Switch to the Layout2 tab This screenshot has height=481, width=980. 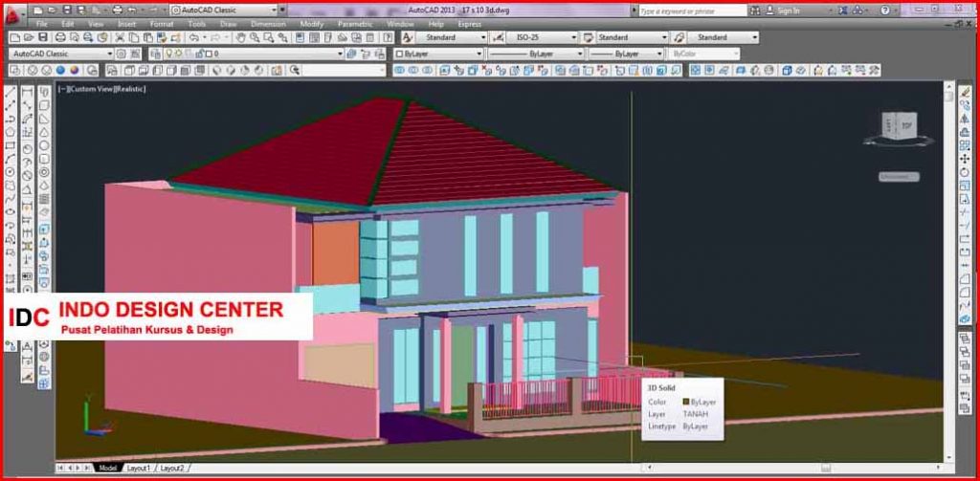(x=172, y=468)
